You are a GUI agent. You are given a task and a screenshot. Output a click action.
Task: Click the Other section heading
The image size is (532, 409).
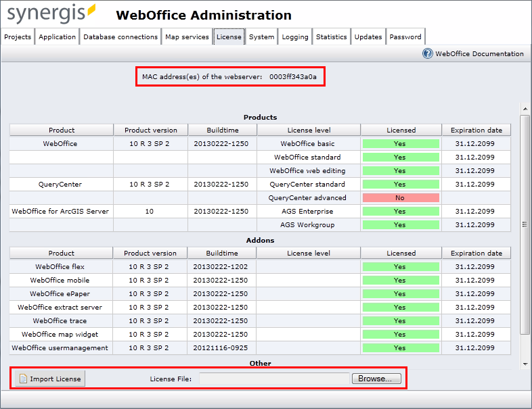(260, 363)
